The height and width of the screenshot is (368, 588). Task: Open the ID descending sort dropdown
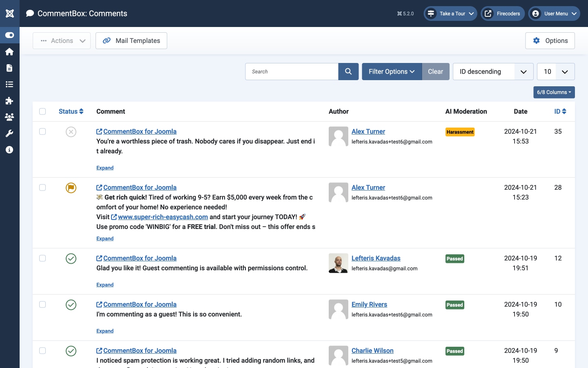tap(493, 72)
